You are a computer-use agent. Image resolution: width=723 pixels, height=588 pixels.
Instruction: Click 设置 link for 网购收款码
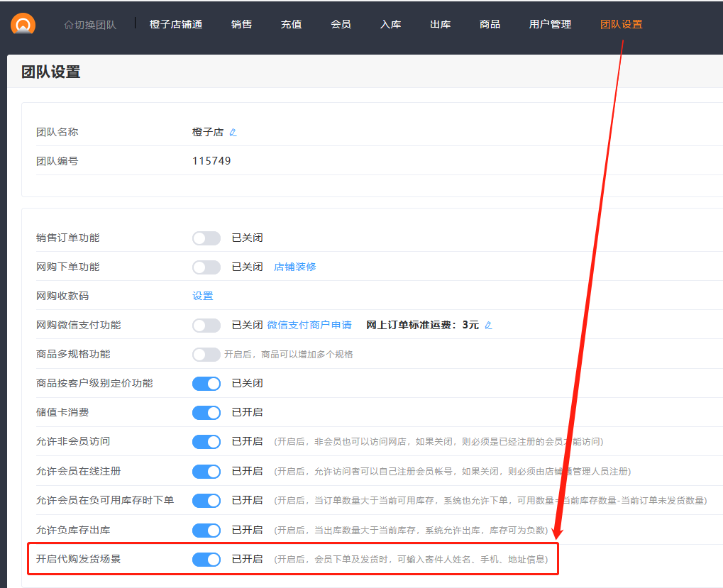[x=203, y=296]
